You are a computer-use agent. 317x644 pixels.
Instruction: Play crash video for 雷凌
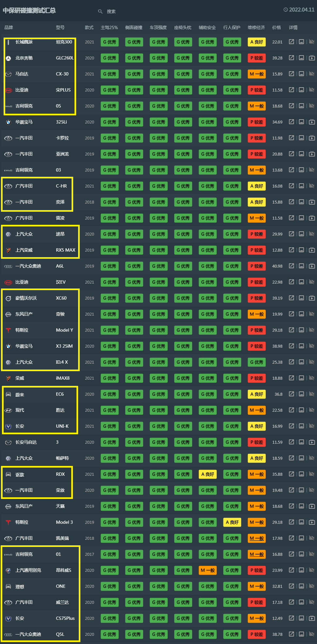click(x=312, y=218)
